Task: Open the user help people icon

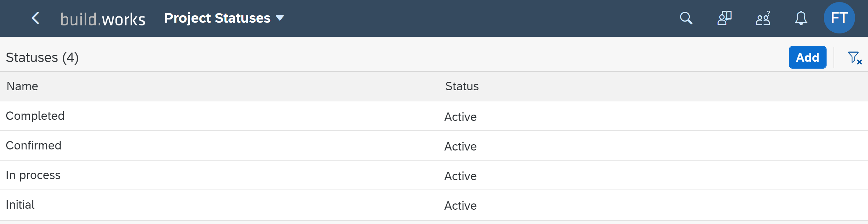Action: coord(763,18)
